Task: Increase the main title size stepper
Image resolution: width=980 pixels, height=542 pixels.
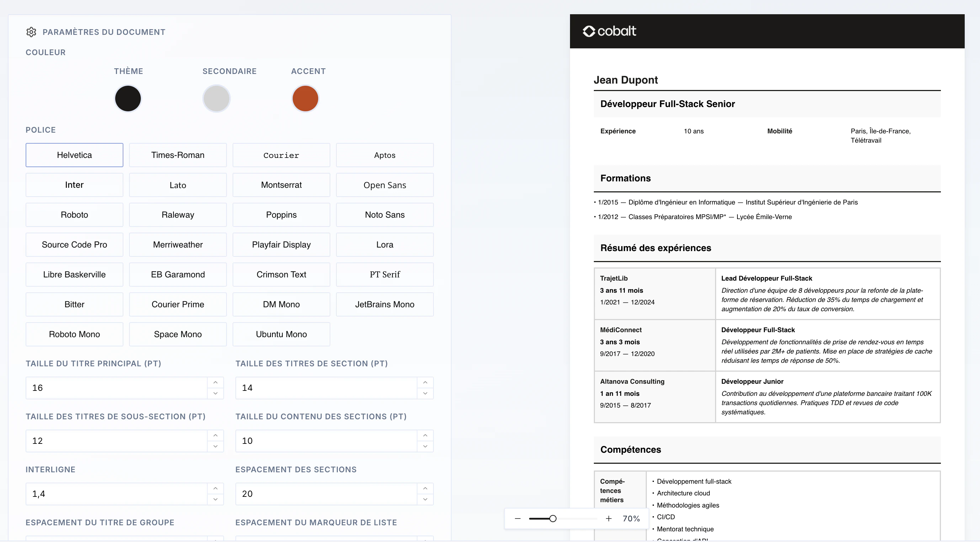Action: pyautogui.click(x=215, y=382)
